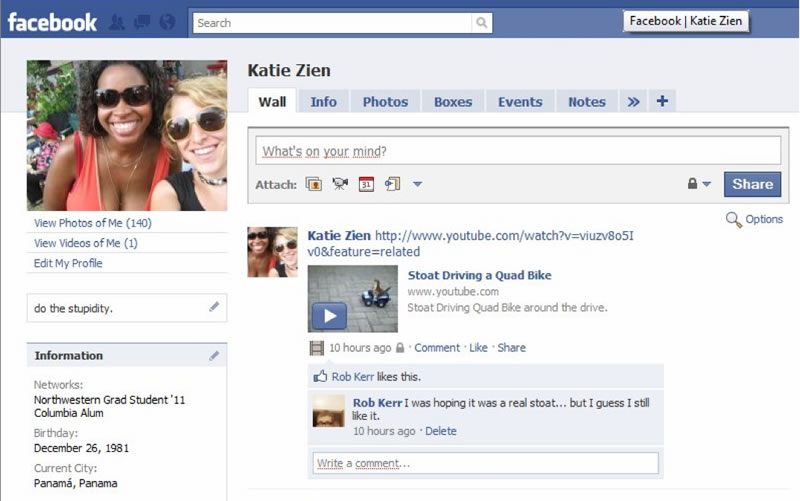Click the large profile photo
The width and height of the screenshot is (800, 501).
(127, 135)
